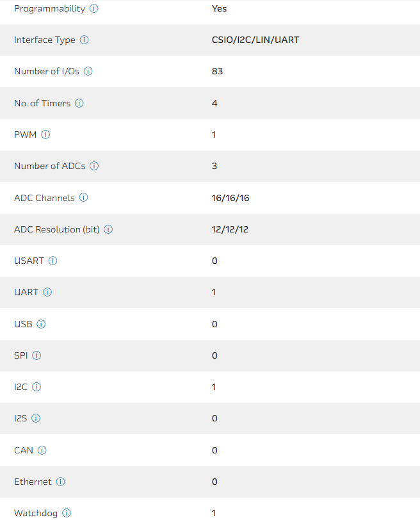Open the ADC Channels info icon
Image resolution: width=420 pixels, height=520 pixels.
[x=84, y=198]
